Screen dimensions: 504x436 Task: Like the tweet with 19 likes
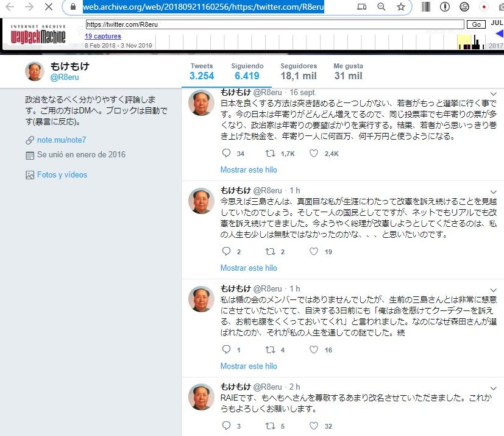(x=314, y=251)
